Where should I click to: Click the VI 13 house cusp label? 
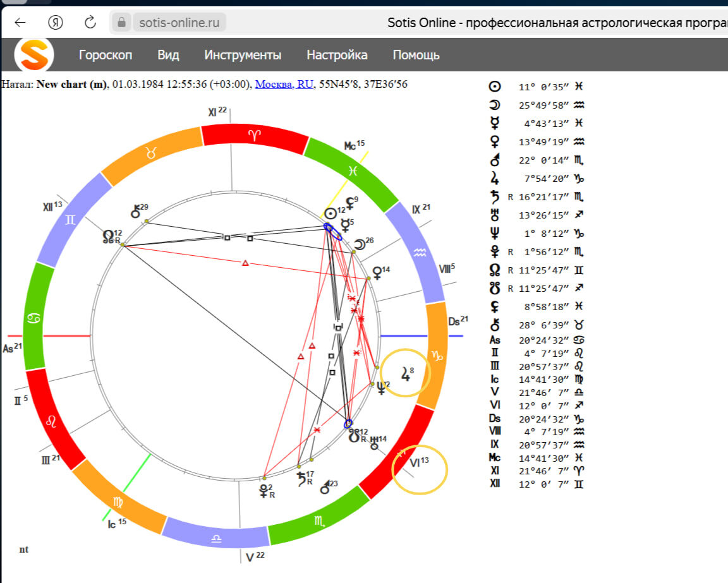click(419, 462)
